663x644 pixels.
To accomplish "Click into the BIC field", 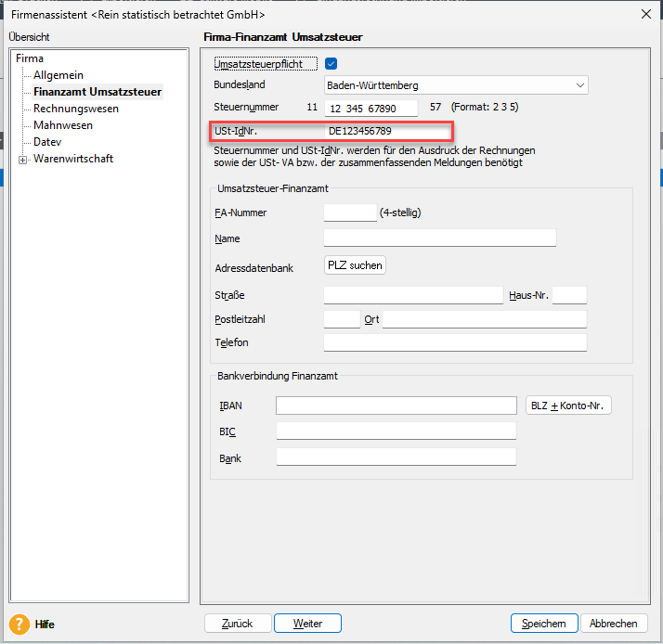I will [x=396, y=431].
